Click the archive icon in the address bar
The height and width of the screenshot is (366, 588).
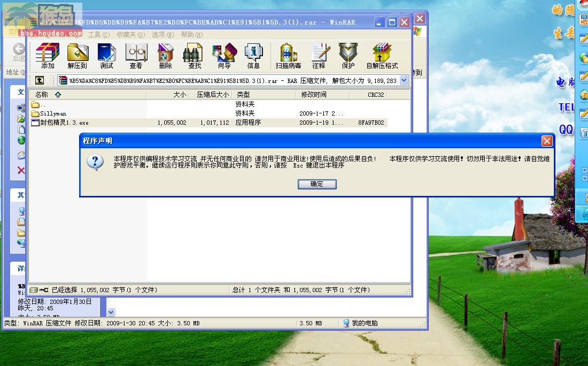63,80
